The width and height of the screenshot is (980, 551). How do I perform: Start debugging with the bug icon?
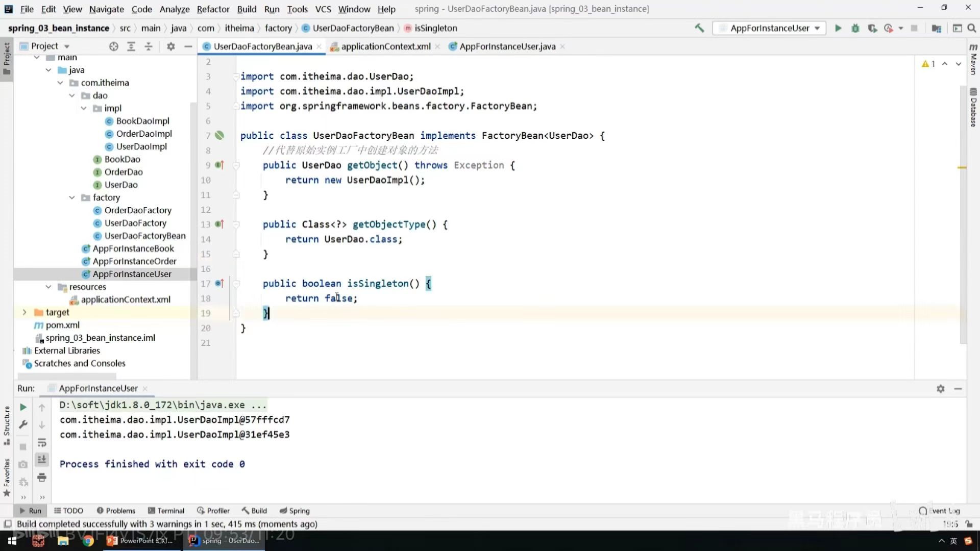(855, 28)
